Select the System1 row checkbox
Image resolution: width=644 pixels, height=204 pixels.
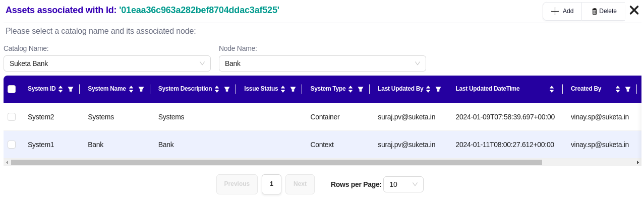click(12, 145)
